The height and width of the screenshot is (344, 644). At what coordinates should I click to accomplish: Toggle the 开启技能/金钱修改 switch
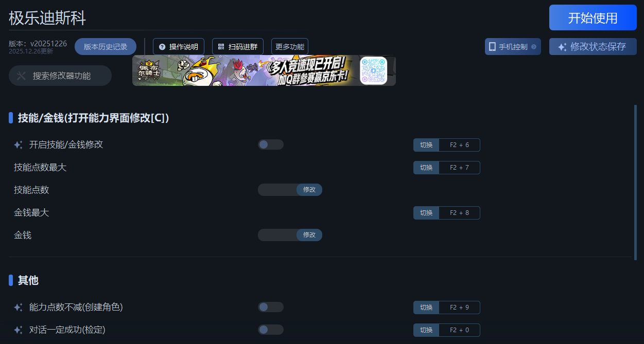271,144
